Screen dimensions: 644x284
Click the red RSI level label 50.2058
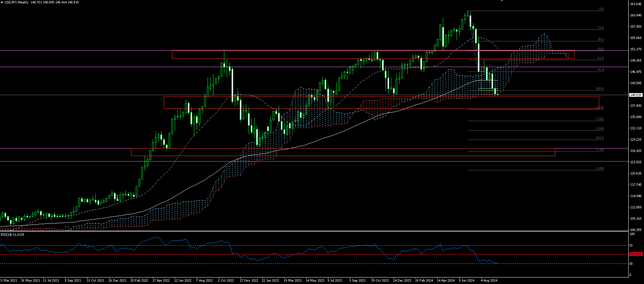coord(636,254)
